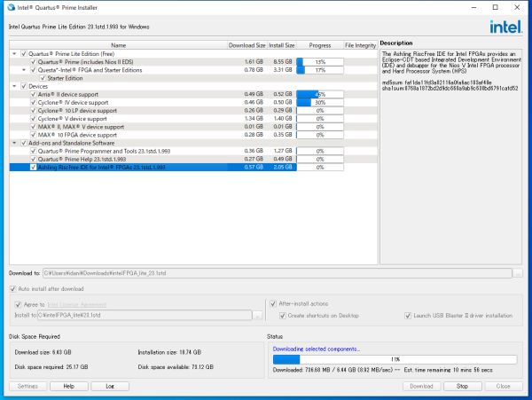Click browse button beside Download to path
Screen dimensions: 532x400
click(518, 273)
